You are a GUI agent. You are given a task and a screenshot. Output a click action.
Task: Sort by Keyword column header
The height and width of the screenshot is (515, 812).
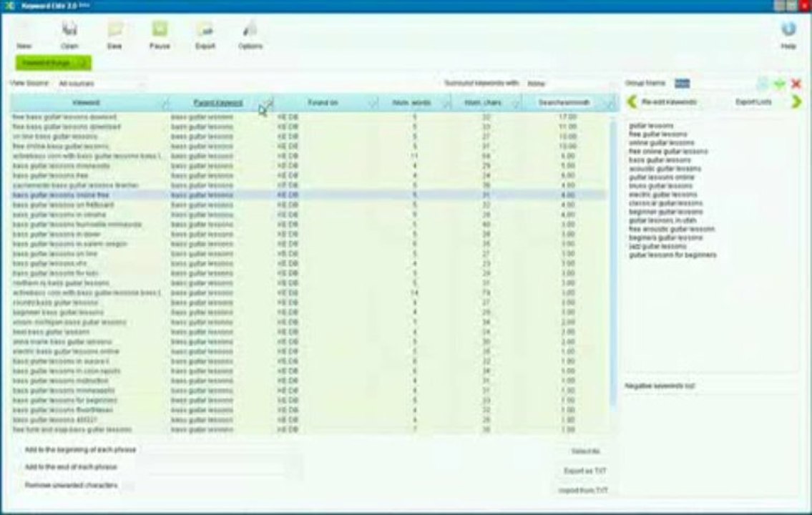point(86,102)
